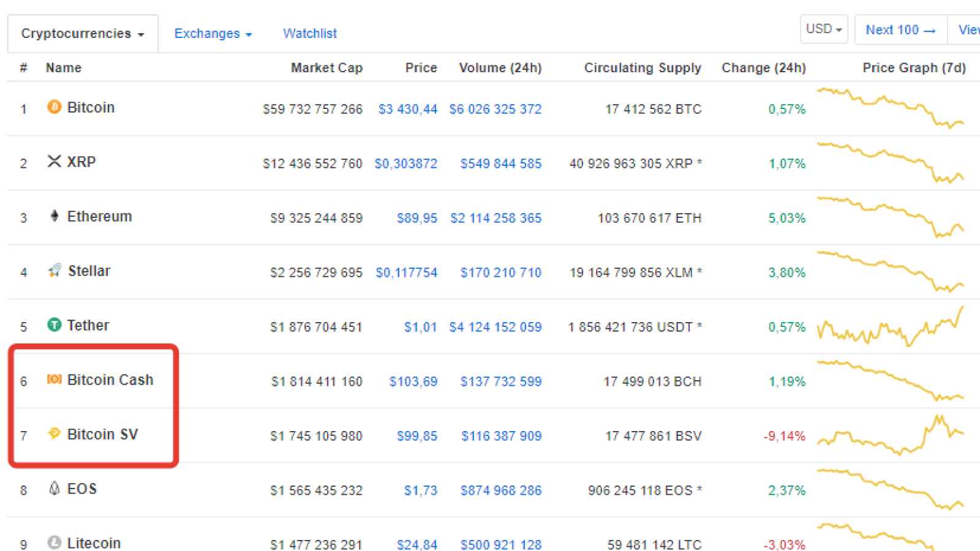Viewport: 980px width, 551px height.
Task: Click Tether price $1,01
Action: point(421,328)
